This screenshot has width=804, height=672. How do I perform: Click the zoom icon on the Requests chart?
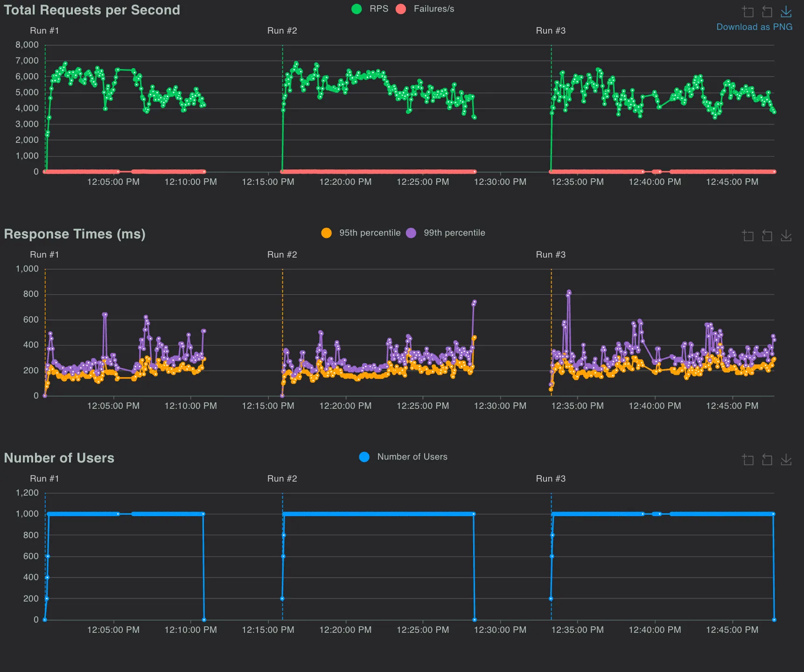click(748, 12)
